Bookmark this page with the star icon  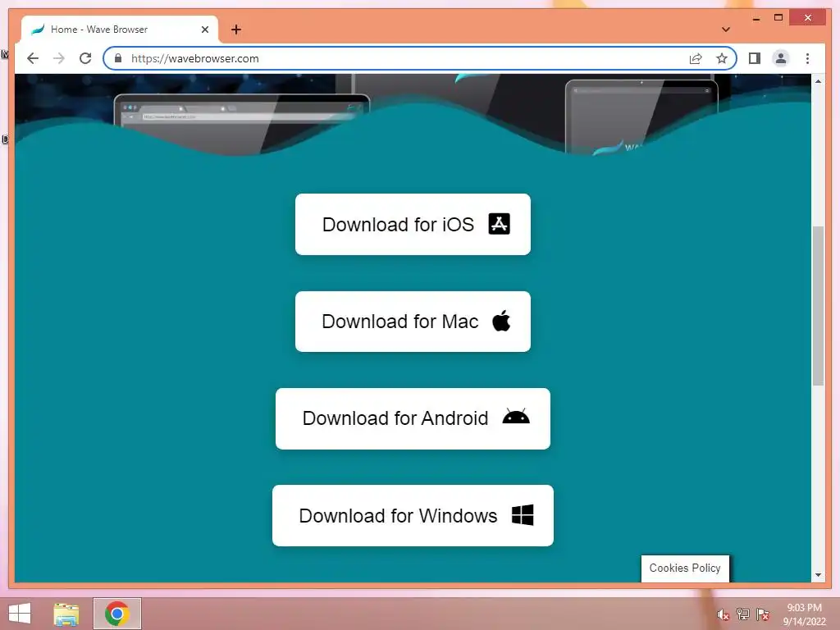[722, 58]
